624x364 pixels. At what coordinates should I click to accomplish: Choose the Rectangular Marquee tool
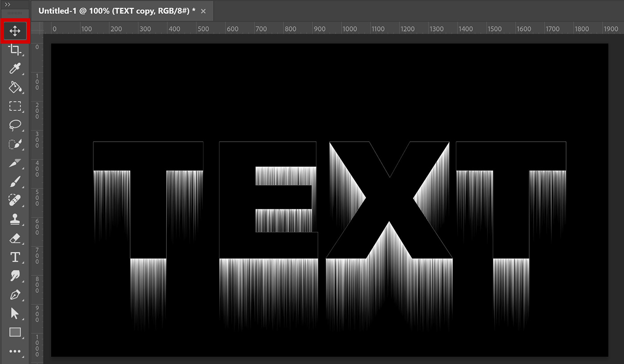tap(15, 106)
